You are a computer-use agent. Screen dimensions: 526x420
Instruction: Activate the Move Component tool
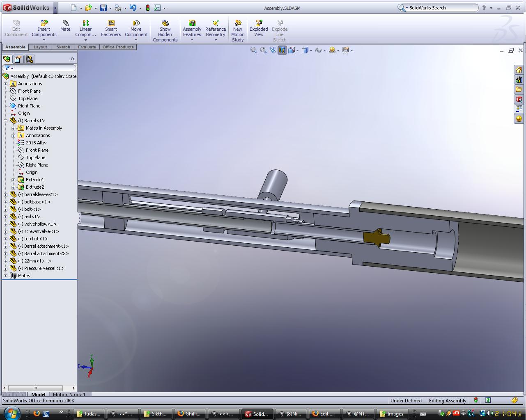[136, 28]
